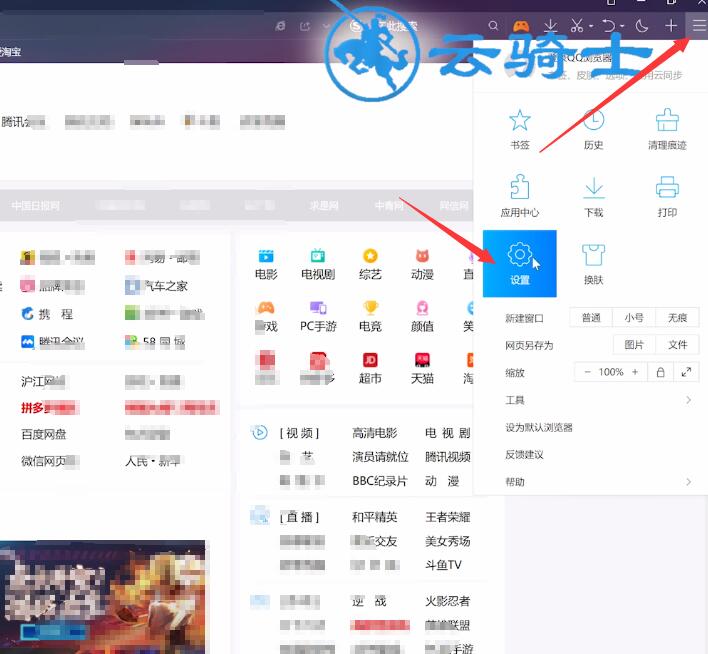Open the game controller icon in toolbar

pyautogui.click(x=521, y=26)
